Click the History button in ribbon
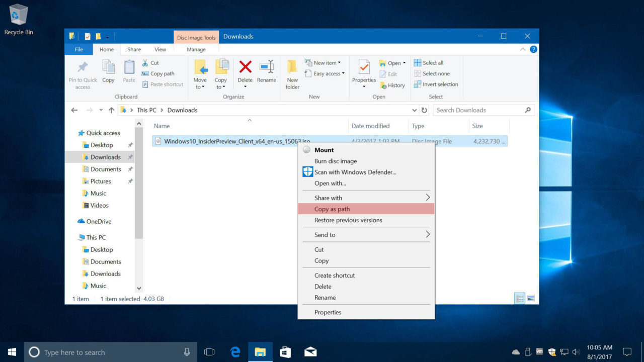Screen dimensions: 644x362 [392, 85]
